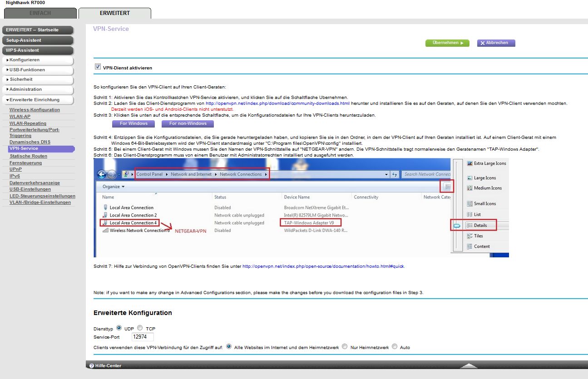588x379 pixels.
Task: Expand the Administration menu
Action: (x=38, y=89)
